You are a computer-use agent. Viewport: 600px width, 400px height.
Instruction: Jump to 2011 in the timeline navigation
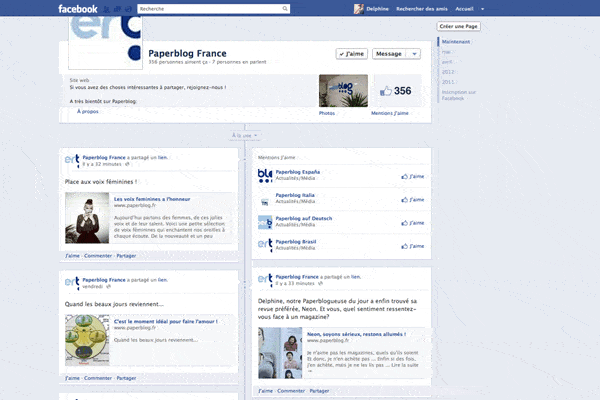pyautogui.click(x=448, y=82)
